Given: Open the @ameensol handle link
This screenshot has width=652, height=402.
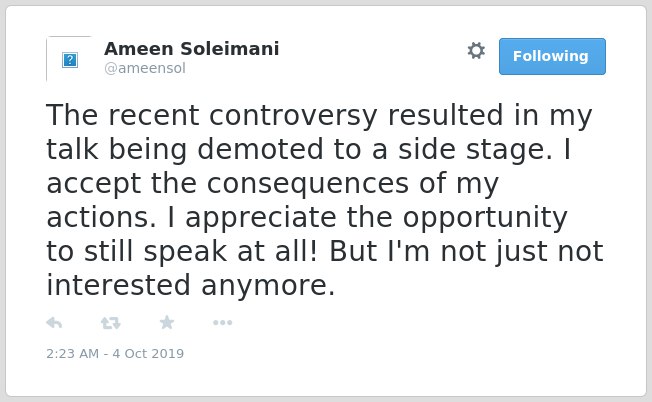Looking at the screenshot, I should pyautogui.click(x=145, y=68).
